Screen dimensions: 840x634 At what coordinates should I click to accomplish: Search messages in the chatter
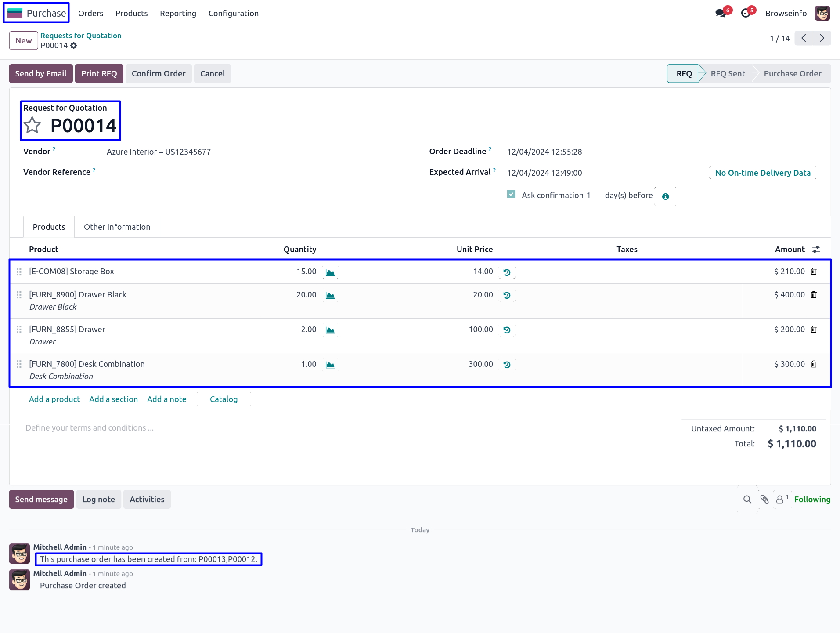(x=747, y=500)
